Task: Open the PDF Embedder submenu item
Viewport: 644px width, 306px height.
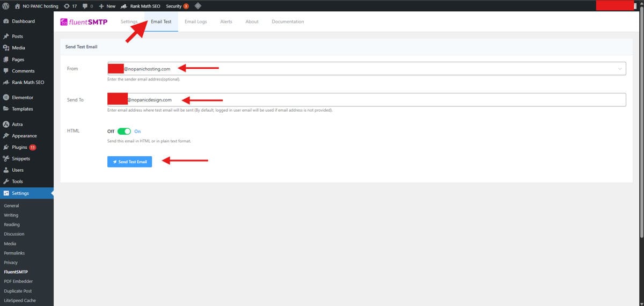Action: coord(18,281)
